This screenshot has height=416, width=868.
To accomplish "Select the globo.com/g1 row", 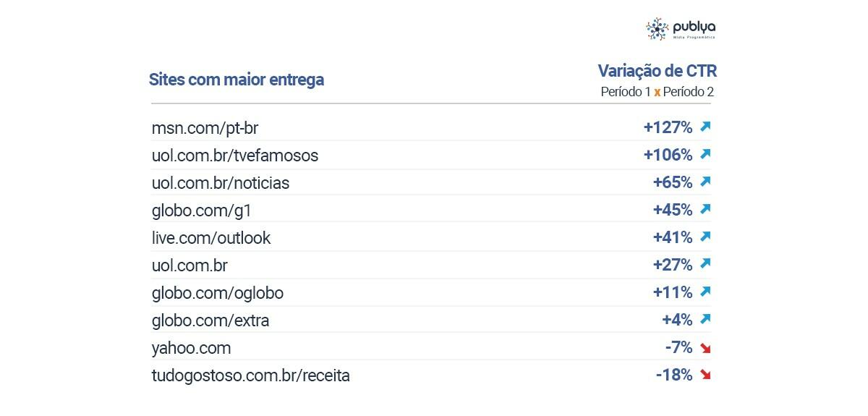I will (x=431, y=210).
